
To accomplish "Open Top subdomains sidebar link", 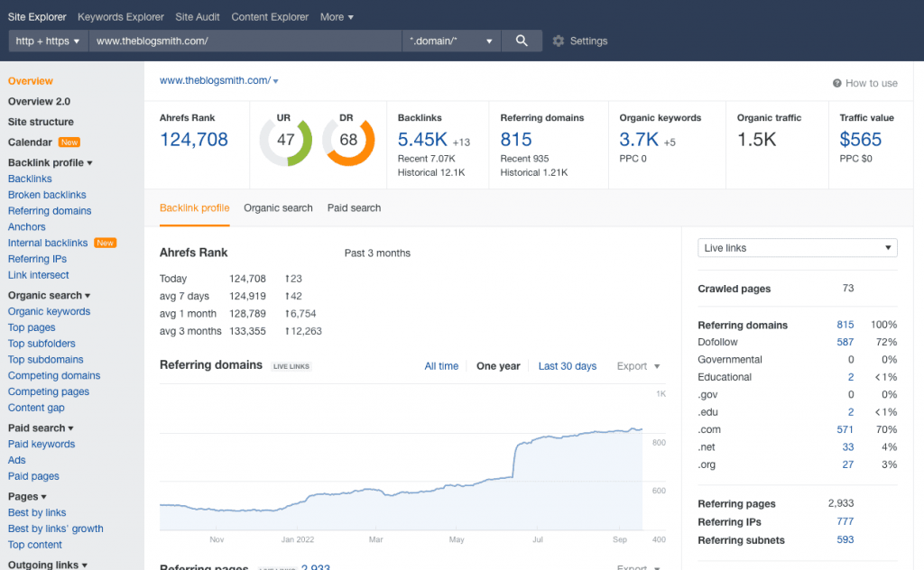I will tap(45, 359).
